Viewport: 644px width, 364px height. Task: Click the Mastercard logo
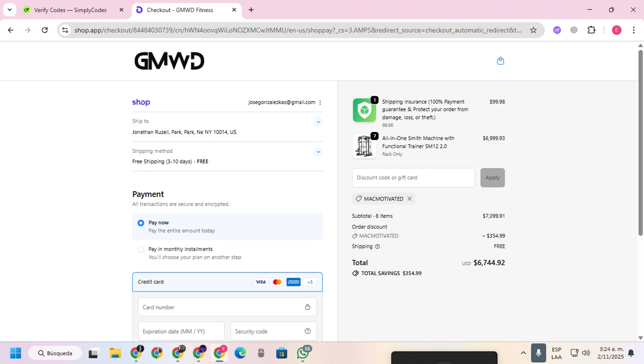click(x=277, y=282)
